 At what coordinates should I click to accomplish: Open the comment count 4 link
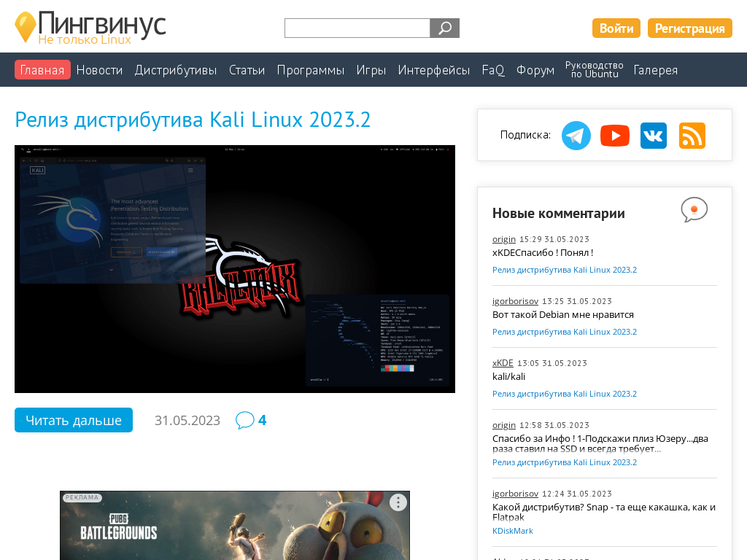[262, 420]
